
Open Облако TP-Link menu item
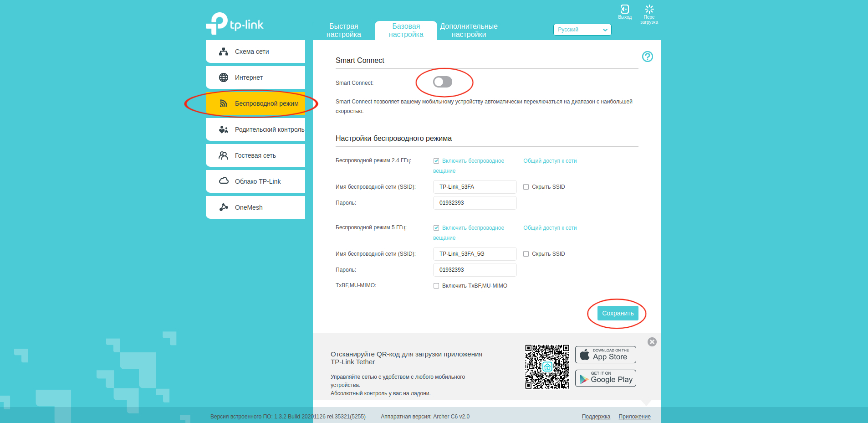pos(255,181)
